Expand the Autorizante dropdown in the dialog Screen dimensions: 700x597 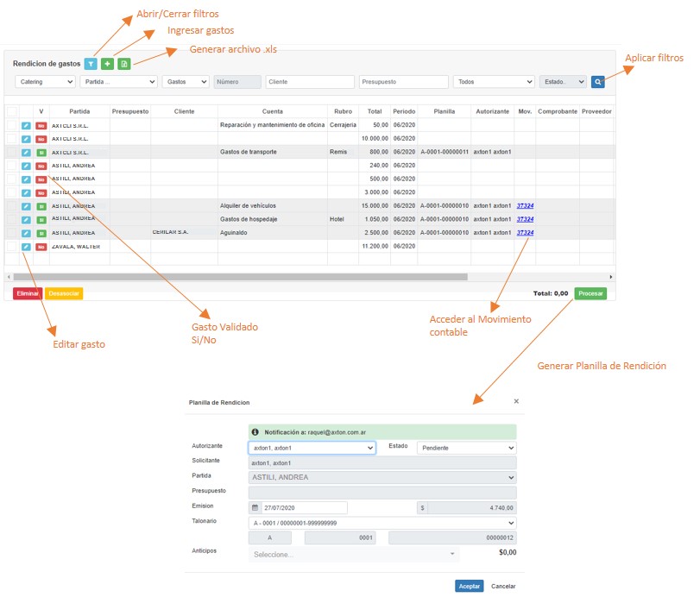coord(312,448)
